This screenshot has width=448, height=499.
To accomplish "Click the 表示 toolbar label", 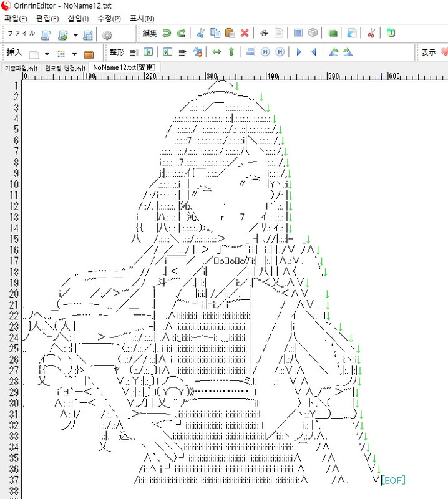I will [x=428, y=52].
